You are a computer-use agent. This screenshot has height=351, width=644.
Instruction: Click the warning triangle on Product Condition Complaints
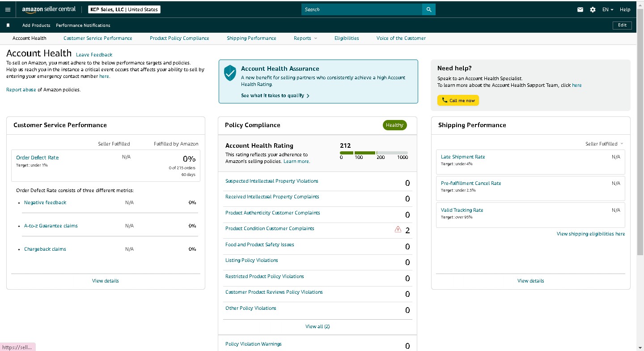pos(398,229)
